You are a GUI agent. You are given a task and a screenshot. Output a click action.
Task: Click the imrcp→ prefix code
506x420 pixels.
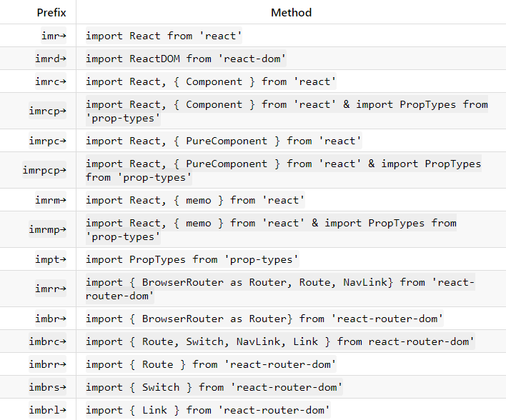pyautogui.click(x=47, y=111)
